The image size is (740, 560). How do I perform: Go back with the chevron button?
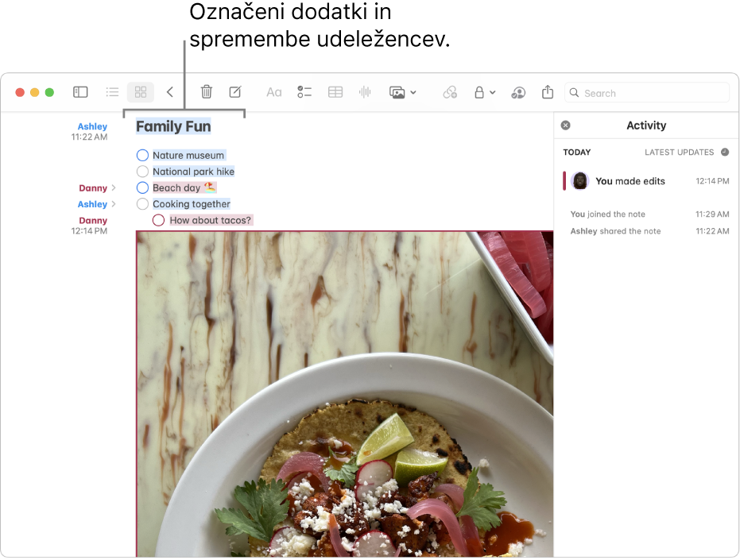[x=170, y=92]
